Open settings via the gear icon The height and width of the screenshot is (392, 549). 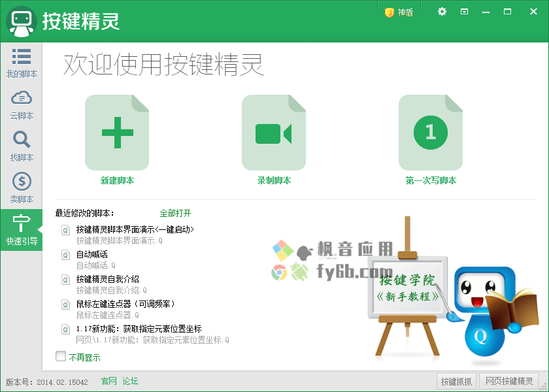442,12
